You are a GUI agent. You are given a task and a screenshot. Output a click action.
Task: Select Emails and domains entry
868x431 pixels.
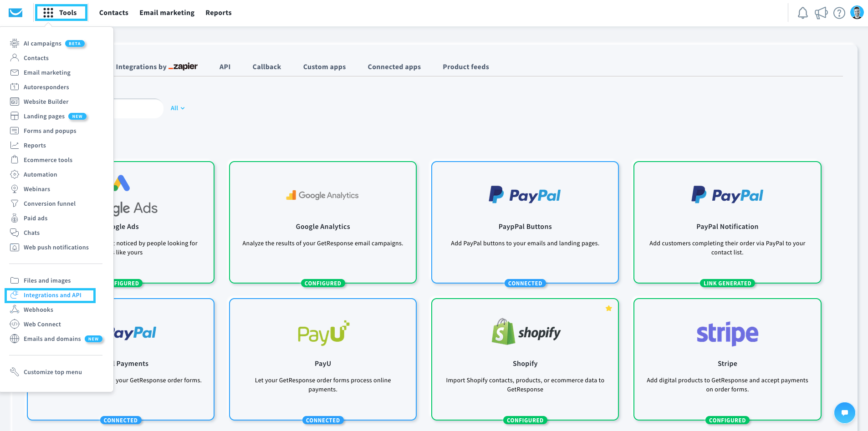pos(52,339)
